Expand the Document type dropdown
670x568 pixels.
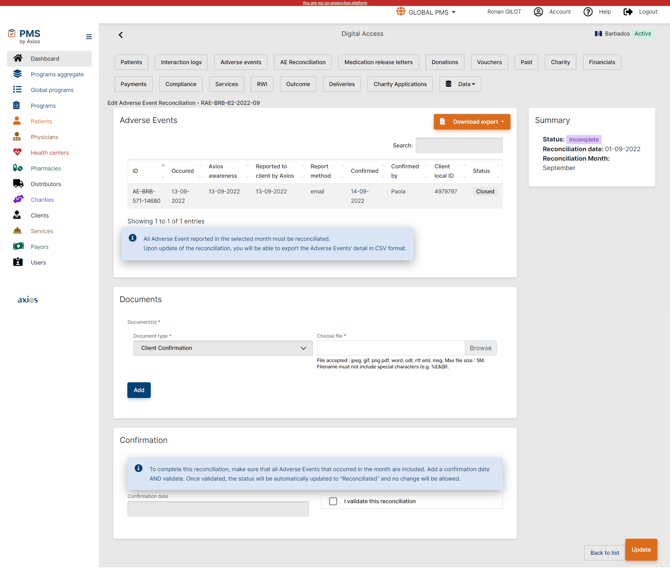222,348
